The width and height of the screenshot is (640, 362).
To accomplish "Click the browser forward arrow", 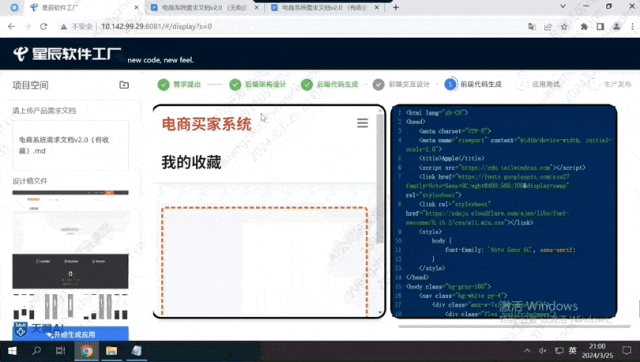I will tap(27, 27).
